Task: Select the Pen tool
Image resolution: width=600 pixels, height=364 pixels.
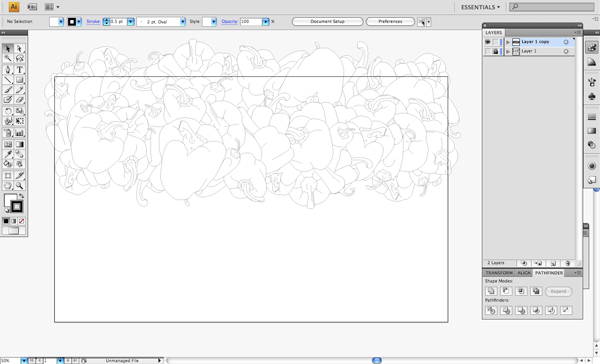Action: (8, 70)
